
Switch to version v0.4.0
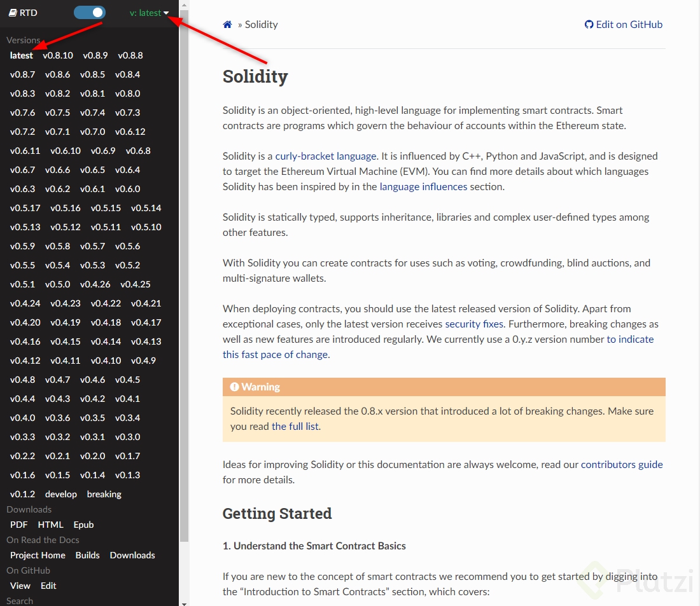tap(22, 418)
